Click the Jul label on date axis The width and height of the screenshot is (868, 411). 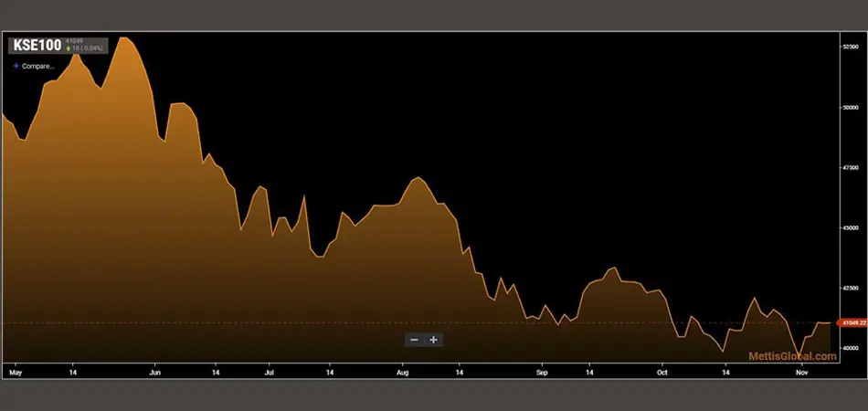click(270, 373)
